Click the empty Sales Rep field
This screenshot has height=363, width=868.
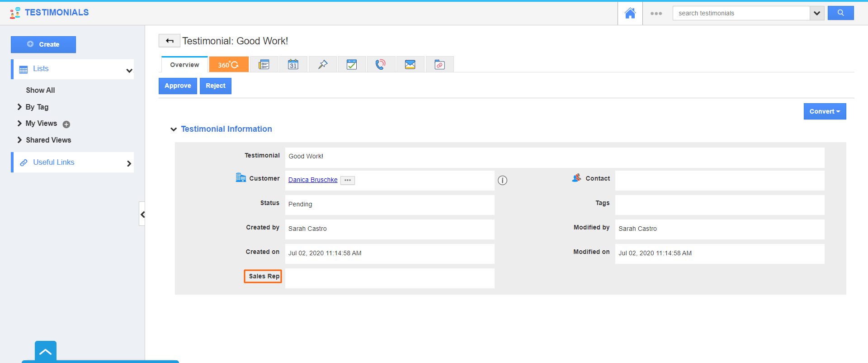[x=390, y=278]
